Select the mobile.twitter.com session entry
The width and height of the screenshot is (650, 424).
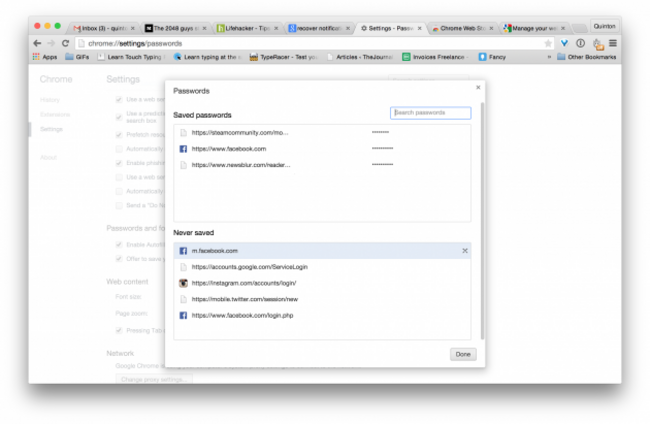tap(322, 299)
